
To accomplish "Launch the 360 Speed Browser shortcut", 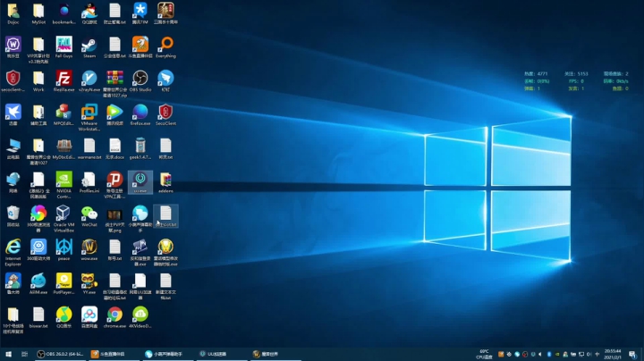I will [x=38, y=219].
